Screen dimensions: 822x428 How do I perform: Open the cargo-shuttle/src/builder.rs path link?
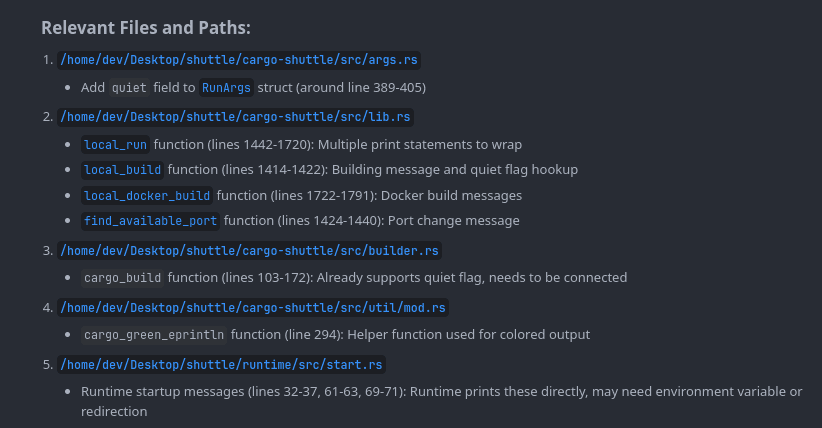pyautogui.click(x=249, y=250)
